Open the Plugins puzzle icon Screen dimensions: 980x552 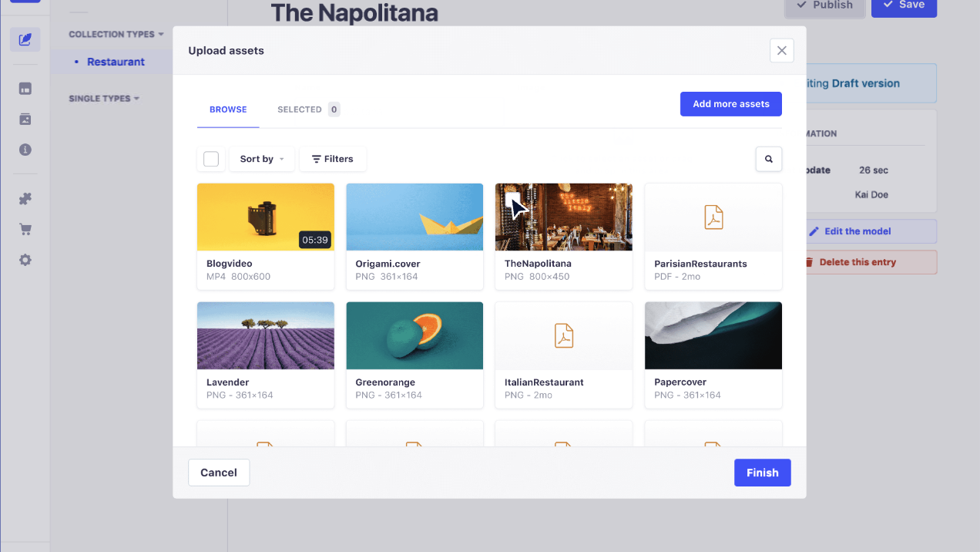click(x=25, y=198)
